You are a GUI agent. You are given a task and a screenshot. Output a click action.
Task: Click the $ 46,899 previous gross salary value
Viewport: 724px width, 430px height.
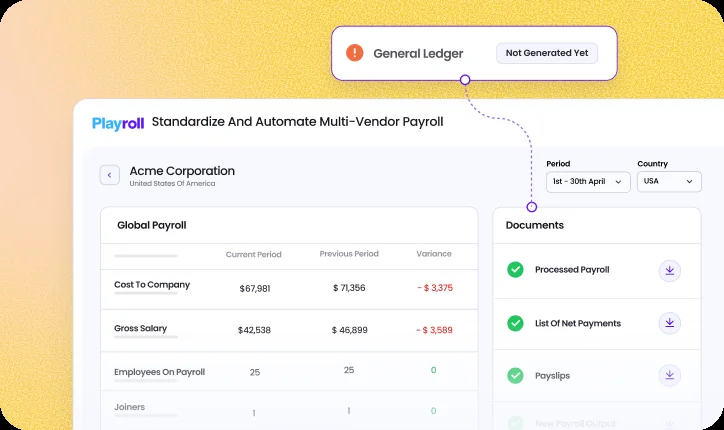tap(350, 330)
